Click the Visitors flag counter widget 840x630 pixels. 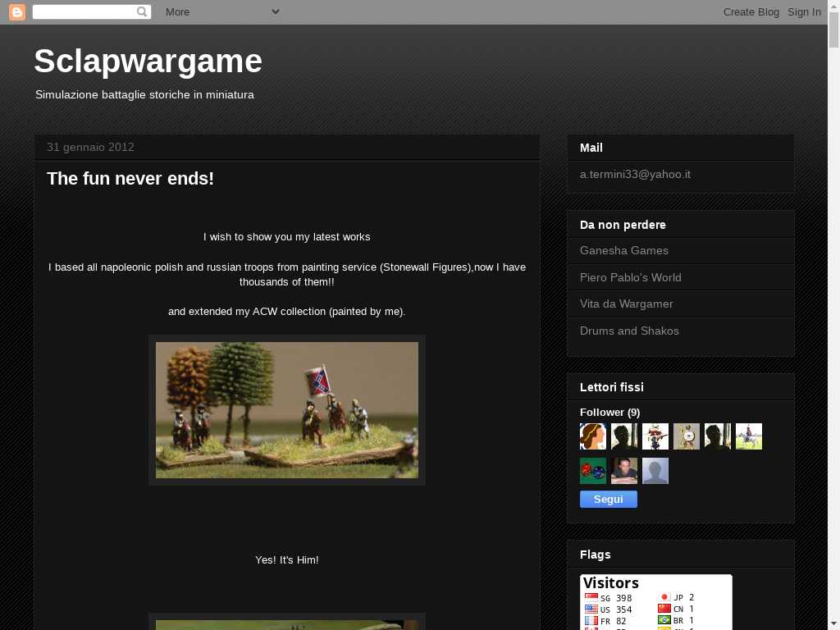pyautogui.click(x=655, y=603)
